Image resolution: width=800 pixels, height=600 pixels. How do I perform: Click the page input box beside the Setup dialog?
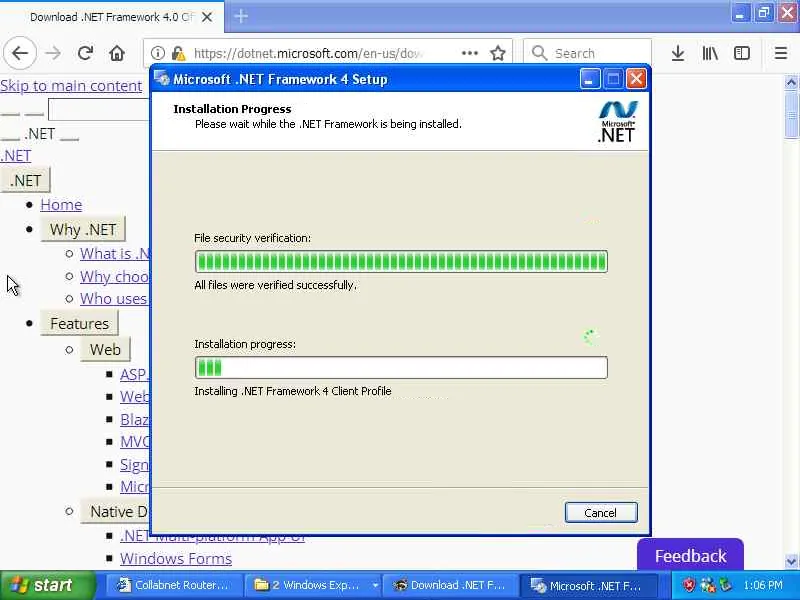pos(99,109)
